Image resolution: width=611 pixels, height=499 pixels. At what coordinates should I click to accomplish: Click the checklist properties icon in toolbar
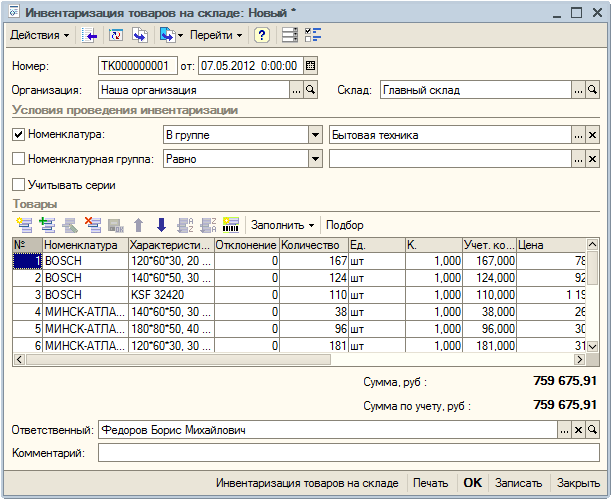pyautogui.click(x=313, y=35)
